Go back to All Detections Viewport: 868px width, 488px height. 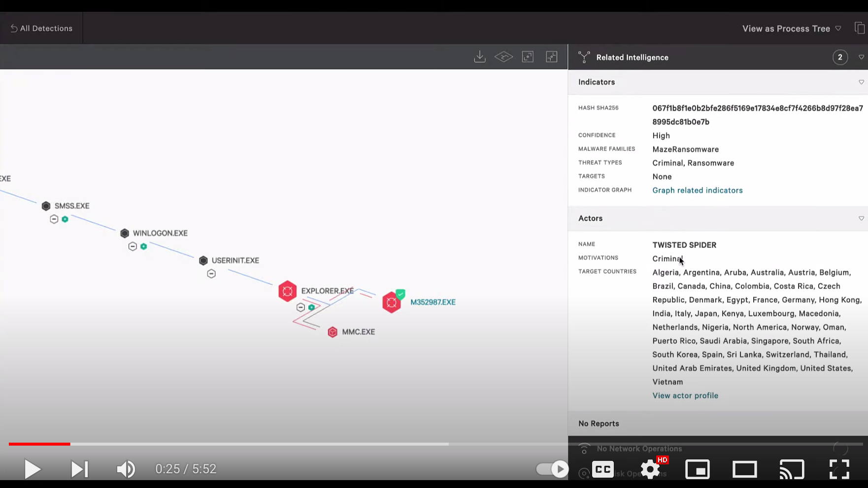[41, 29]
